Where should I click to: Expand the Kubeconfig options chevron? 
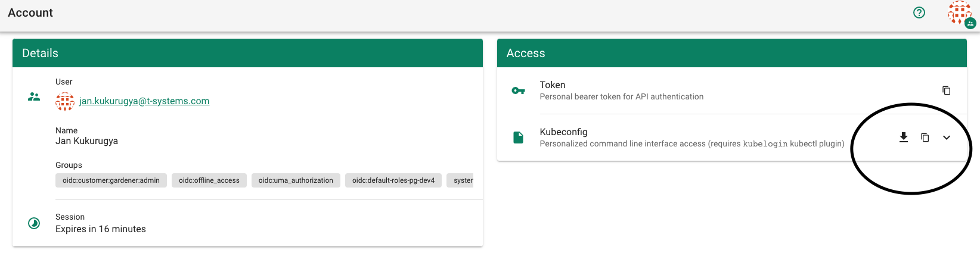point(947,138)
